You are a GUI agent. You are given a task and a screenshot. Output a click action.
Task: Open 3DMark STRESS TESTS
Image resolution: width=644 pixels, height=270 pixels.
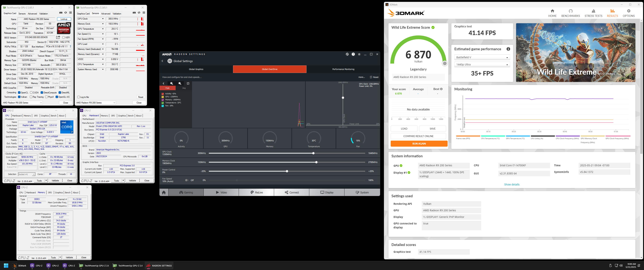pyautogui.click(x=593, y=13)
